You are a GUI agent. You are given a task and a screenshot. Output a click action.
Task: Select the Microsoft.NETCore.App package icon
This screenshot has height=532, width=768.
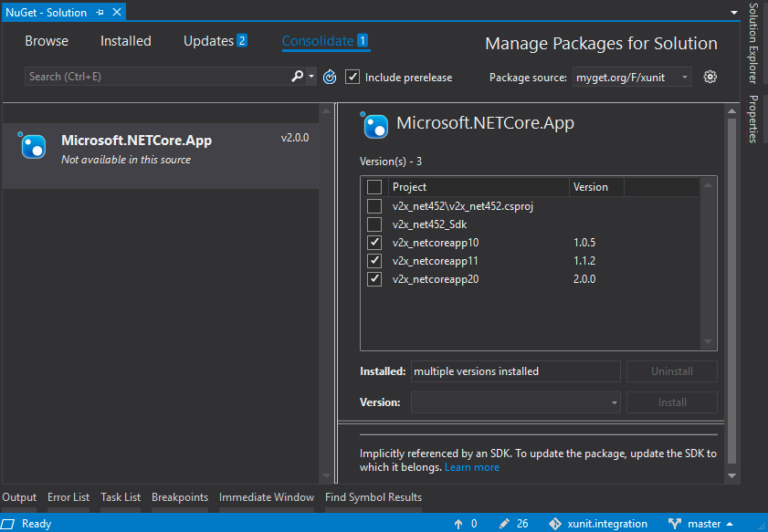click(x=32, y=146)
